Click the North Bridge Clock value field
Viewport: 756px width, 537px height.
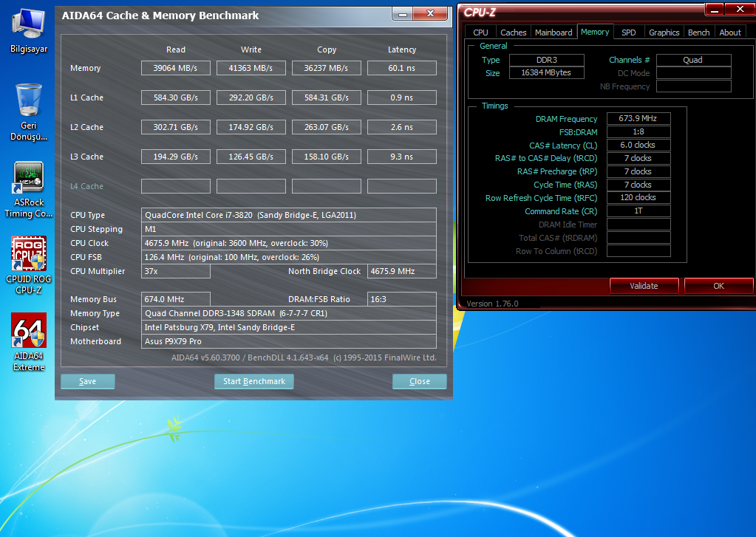click(401, 271)
